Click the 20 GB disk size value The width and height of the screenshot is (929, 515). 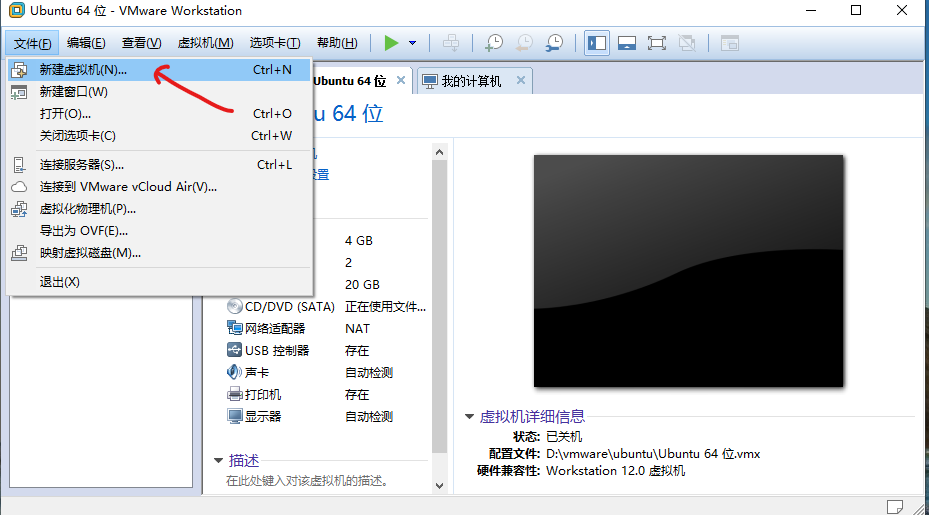(362, 284)
